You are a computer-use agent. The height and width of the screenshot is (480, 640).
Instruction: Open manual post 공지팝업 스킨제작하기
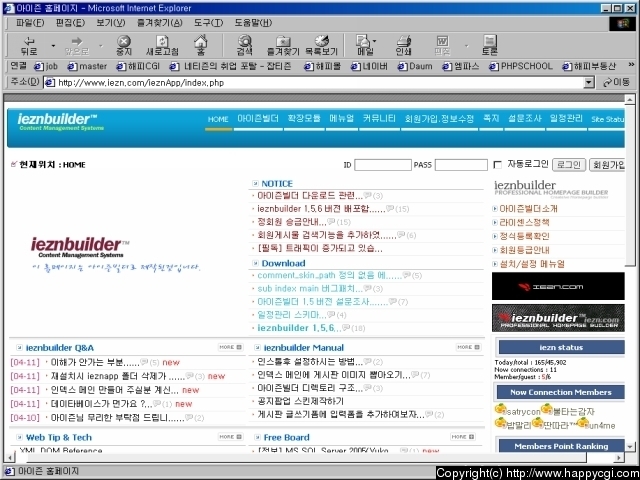coord(300,401)
